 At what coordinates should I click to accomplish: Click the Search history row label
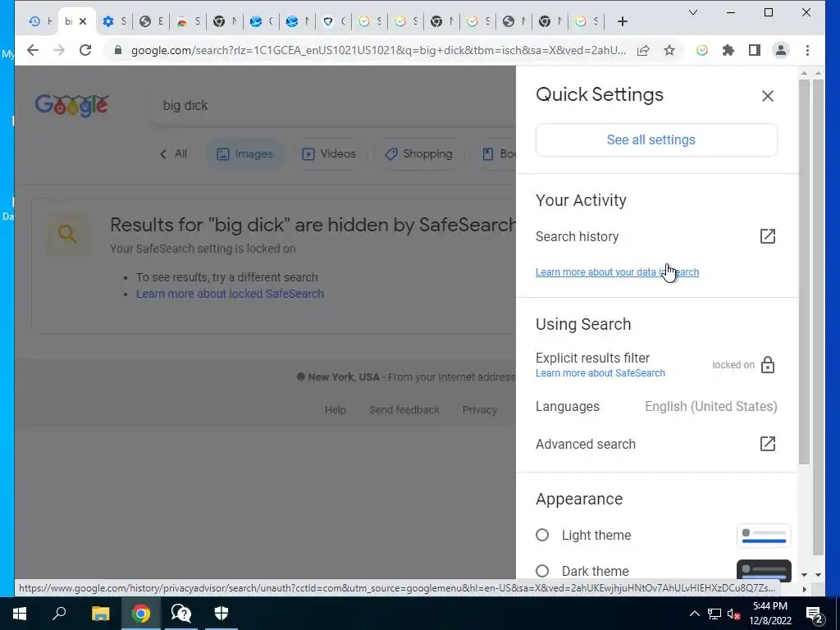click(577, 237)
